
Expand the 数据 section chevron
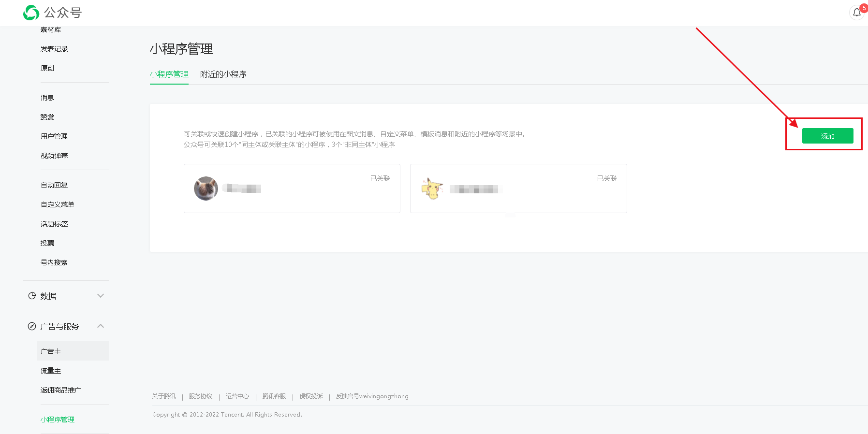click(101, 296)
